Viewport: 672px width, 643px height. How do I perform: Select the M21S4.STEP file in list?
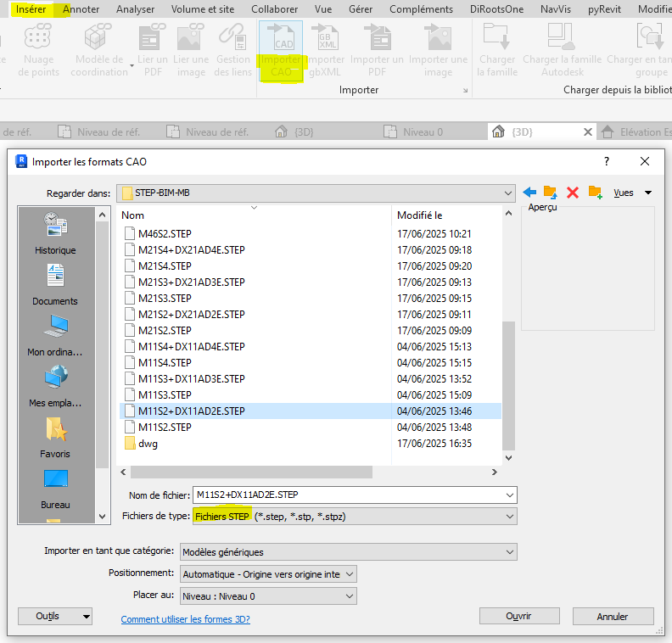[x=165, y=266]
